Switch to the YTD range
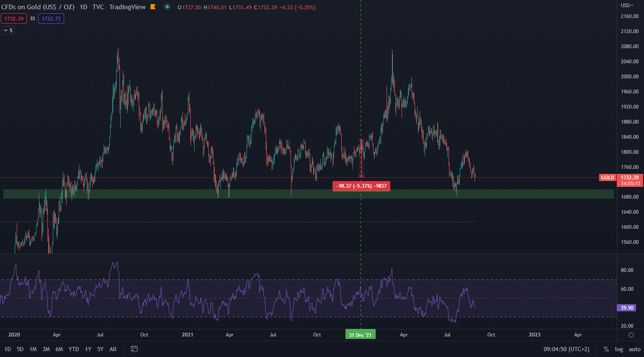644x357 pixels. [74, 349]
